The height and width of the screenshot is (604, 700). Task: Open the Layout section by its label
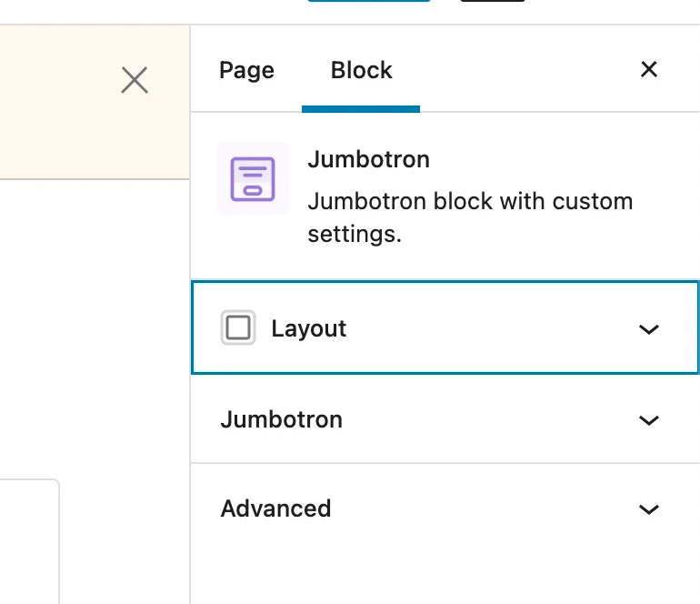(x=308, y=328)
